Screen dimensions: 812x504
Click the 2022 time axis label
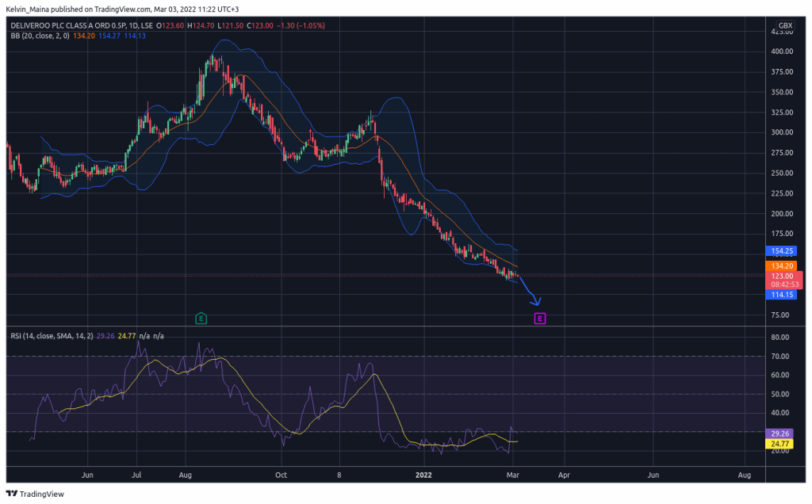[423, 475]
